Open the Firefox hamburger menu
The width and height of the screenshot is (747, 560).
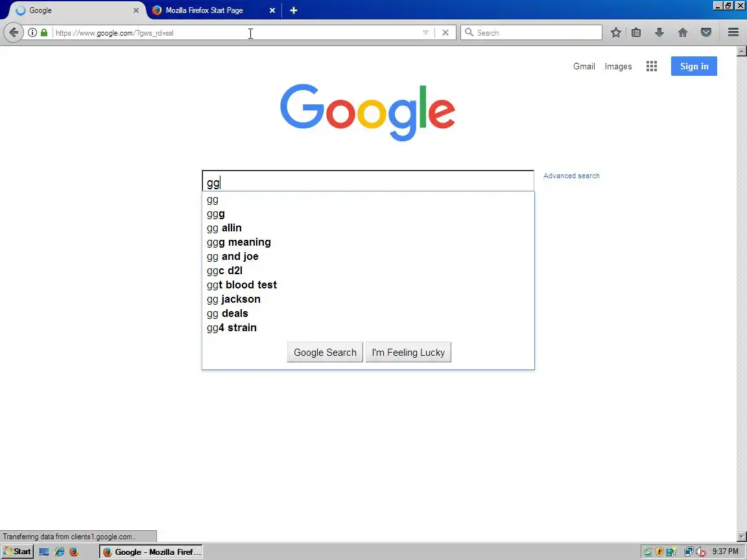(733, 32)
